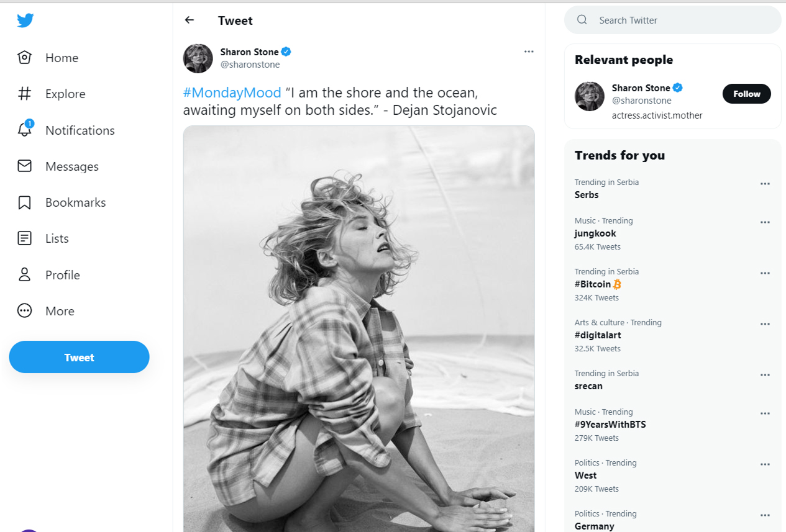
Task: Go back using the arrow next to Tweet
Action: 190,20
